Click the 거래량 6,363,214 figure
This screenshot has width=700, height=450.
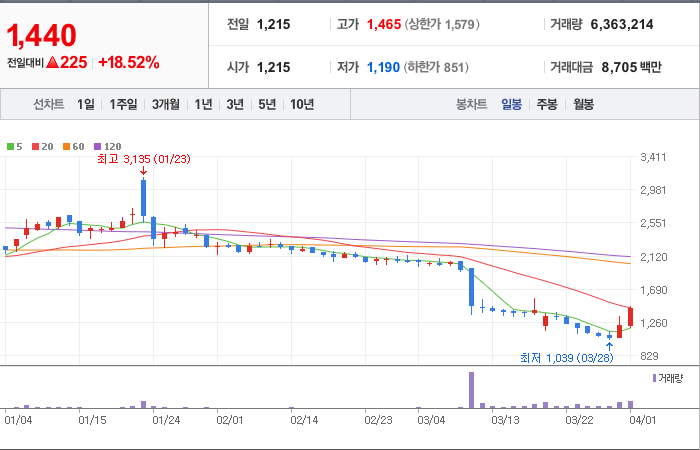[622, 24]
